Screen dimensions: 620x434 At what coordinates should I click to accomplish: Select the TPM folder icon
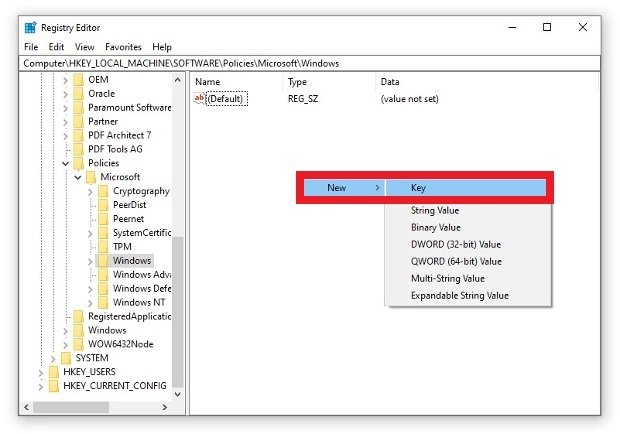(103, 247)
